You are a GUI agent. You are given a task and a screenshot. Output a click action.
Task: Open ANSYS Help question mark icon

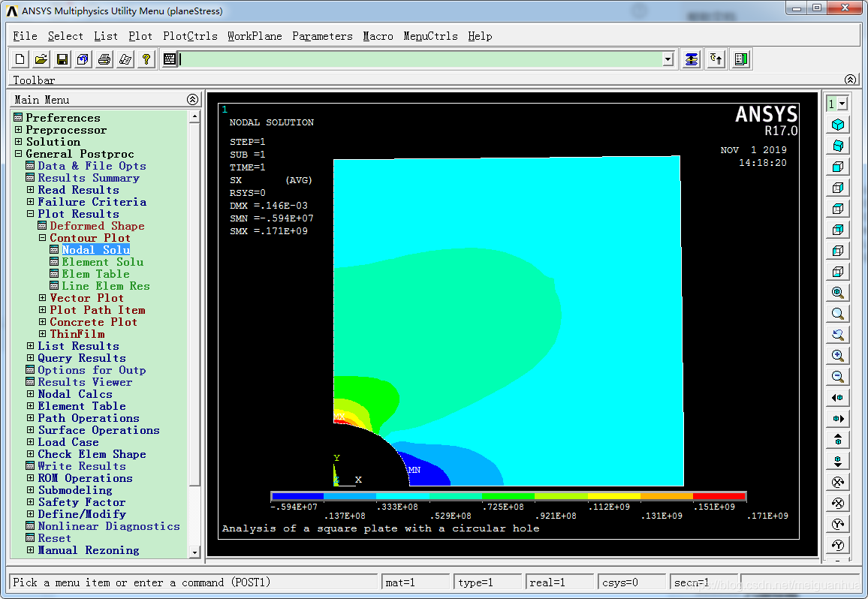(x=146, y=59)
